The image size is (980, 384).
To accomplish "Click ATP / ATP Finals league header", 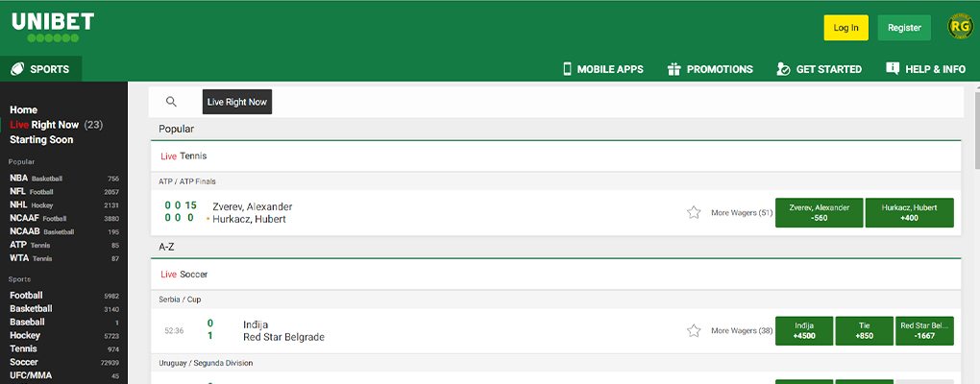I will [555, 181].
